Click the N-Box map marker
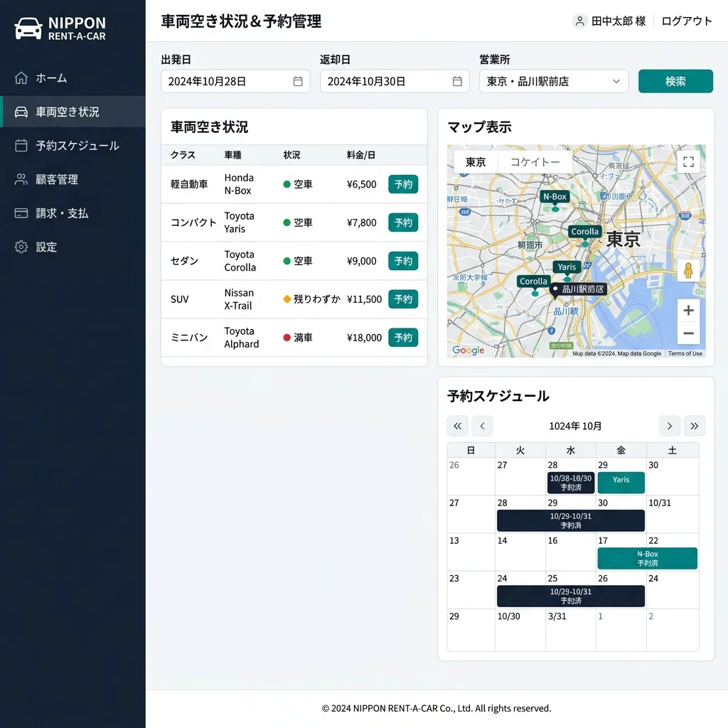 point(555,197)
